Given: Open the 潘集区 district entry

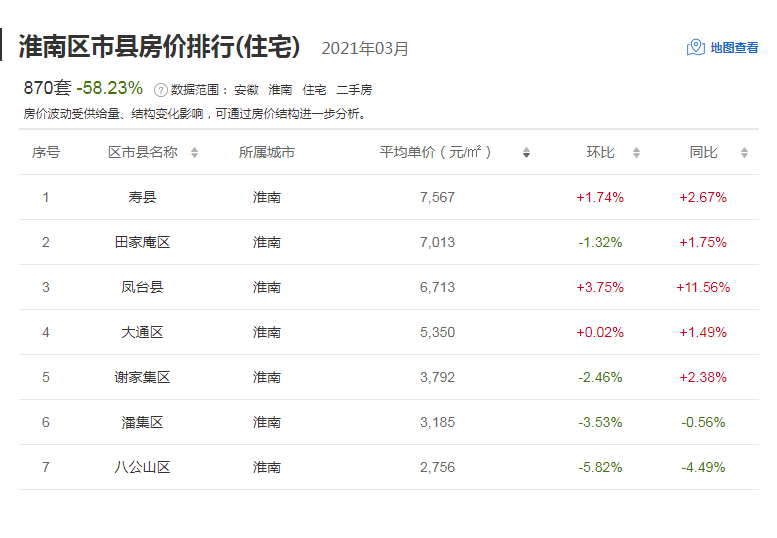Looking at the screenshot, I should click(x=142, y=423).
